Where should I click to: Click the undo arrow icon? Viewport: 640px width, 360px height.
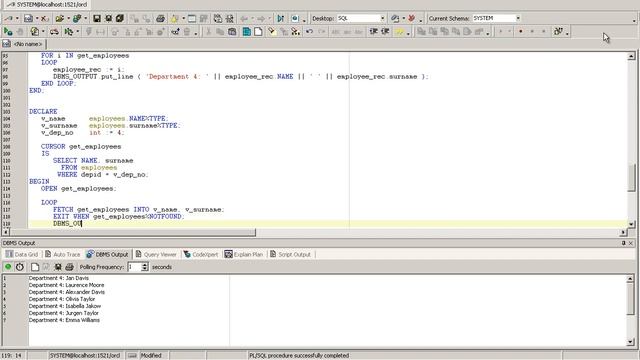[309, 31]
